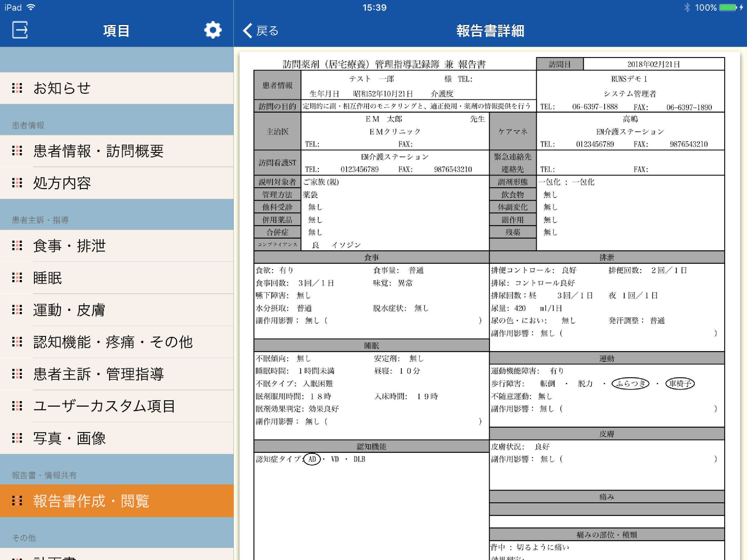Image resolution: width=747 pixels, height=560 pixels.
Task: Tap the circled ふらつき option
Action: (x=631, y=383)
